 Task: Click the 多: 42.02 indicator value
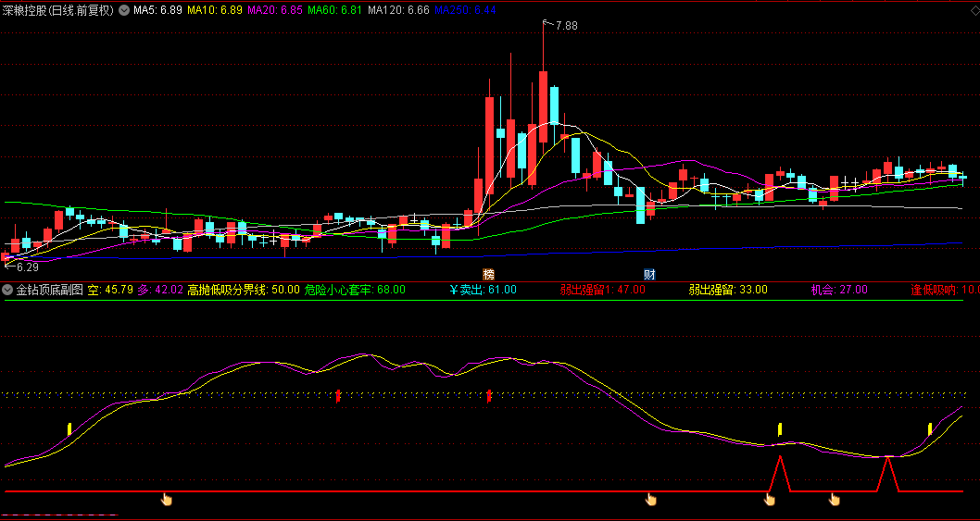pyautogui.click(x=160, y=290)
